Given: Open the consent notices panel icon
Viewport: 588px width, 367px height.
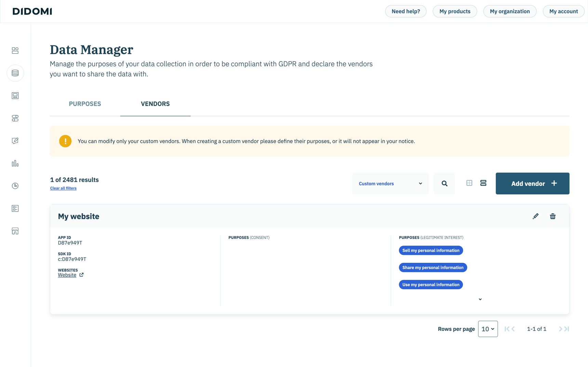Looking at the screenshot, I should (x=15, y=96).
